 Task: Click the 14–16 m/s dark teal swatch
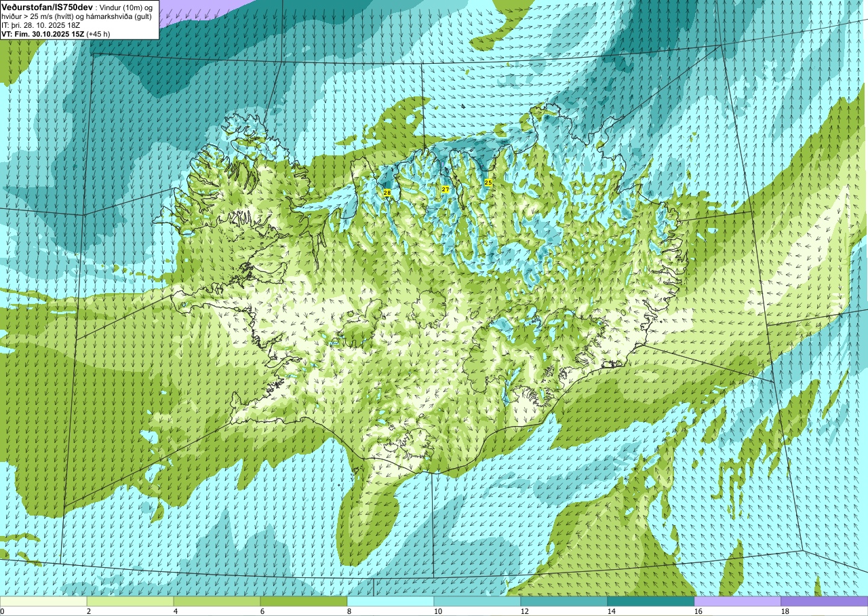651,601
